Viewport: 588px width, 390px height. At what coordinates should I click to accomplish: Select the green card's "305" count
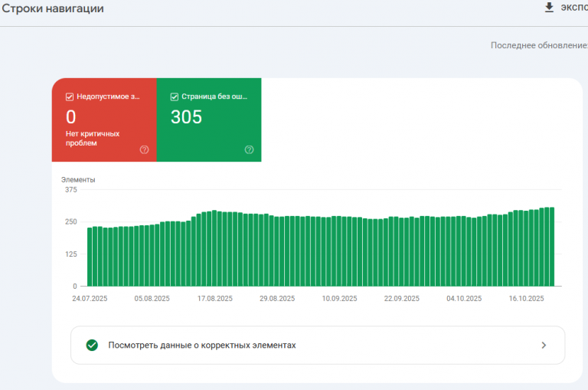pyautogui.click(x=186, y=117)
